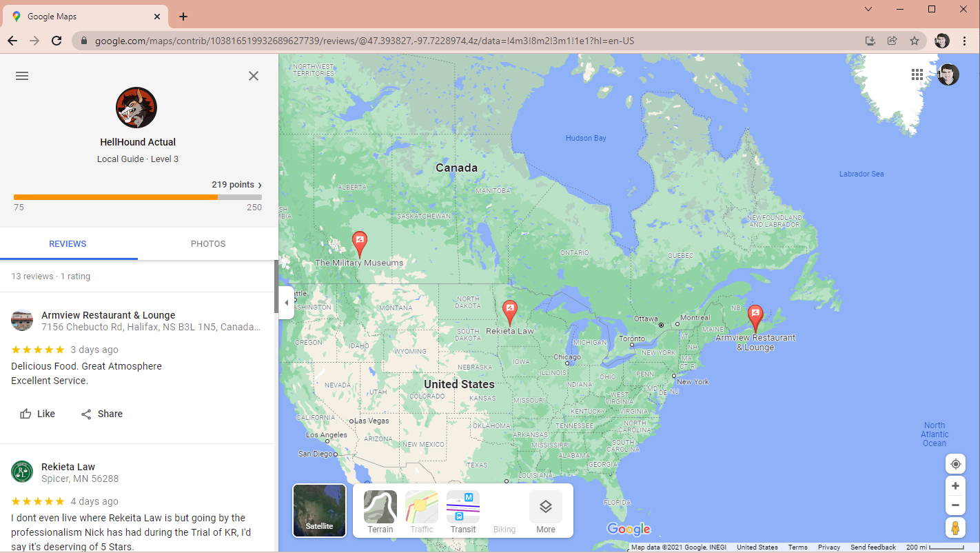
Task: Click HellHound Actual profile avatar
Action: [136, 108]
